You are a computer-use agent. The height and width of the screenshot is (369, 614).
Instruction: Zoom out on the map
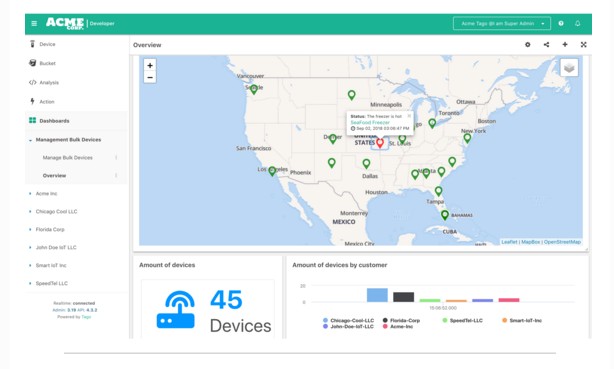click(150, 77)
